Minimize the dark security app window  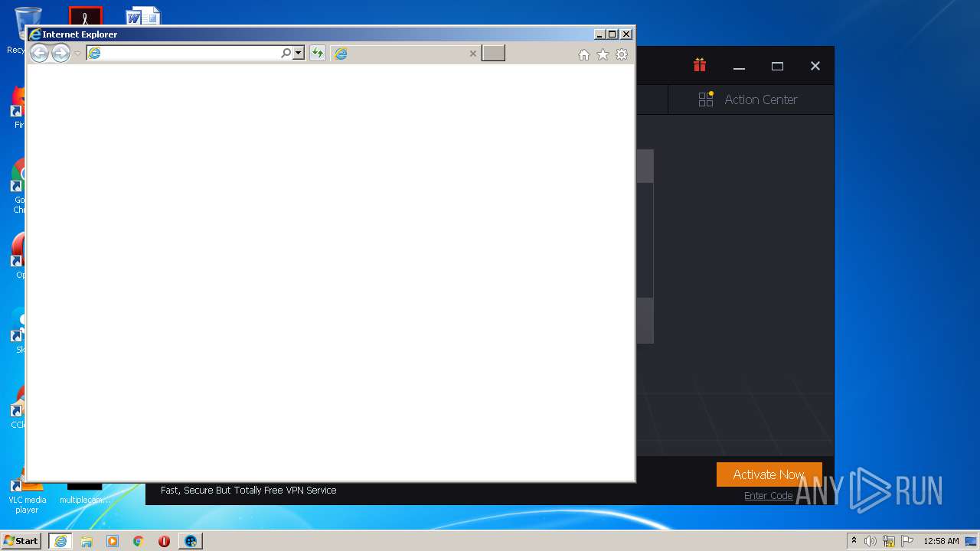click(x=739, y=67)
